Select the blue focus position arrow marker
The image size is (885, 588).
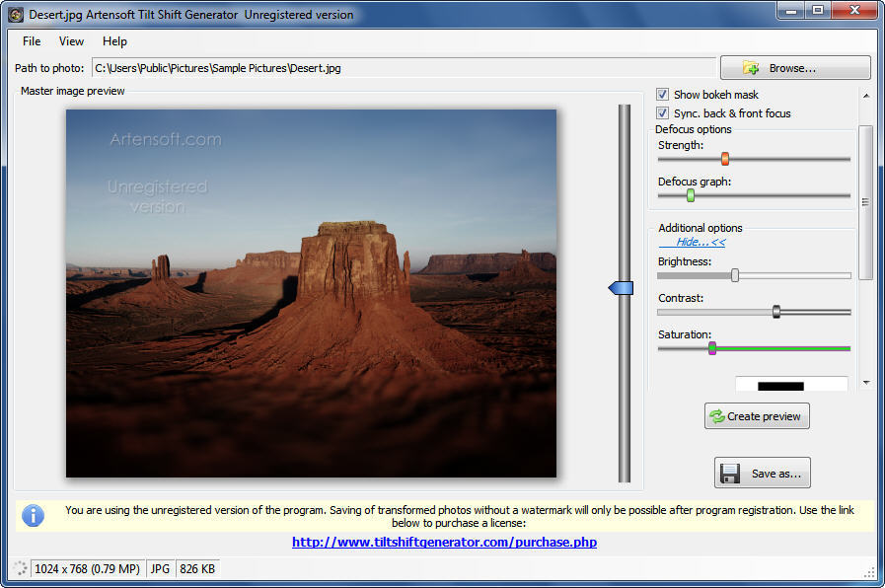(621, 287)
